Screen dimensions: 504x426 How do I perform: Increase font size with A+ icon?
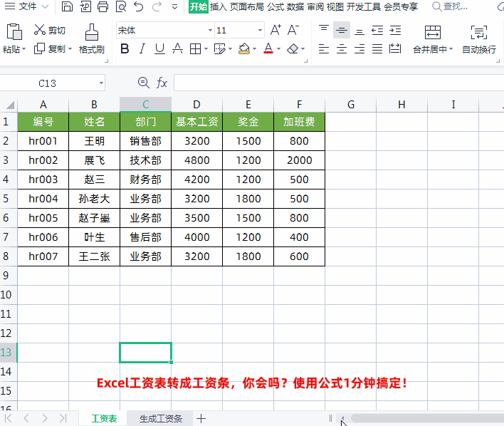click(x=275, y=30)
